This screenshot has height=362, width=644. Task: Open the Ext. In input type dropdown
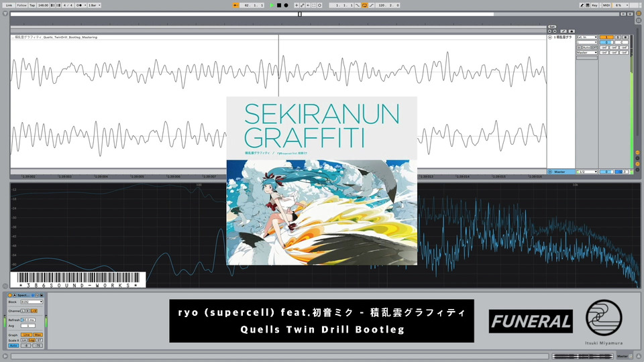click(x=587, y=38)
